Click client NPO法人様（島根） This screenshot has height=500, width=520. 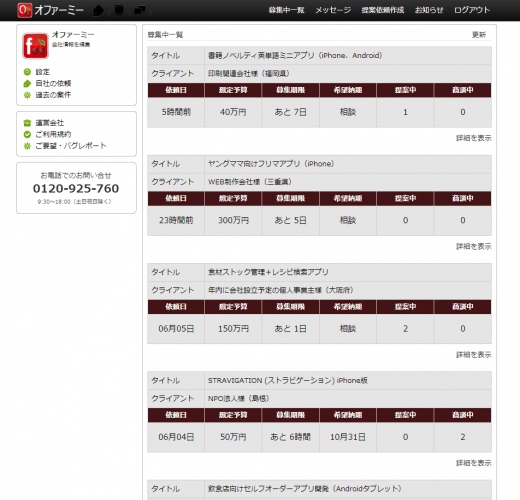click(239, 398)
